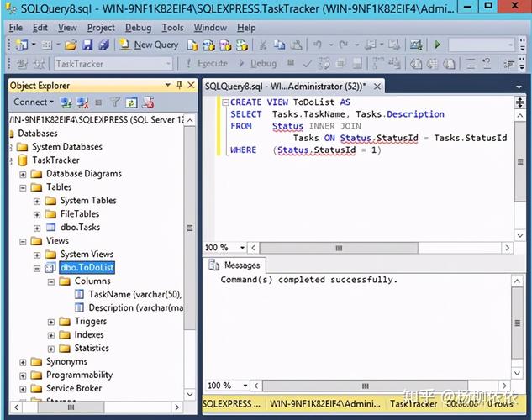This screenshot has height=420, width=532.
Task: Expand the Triggers folder under dbo.ToDoList
Action: point(51,322)
